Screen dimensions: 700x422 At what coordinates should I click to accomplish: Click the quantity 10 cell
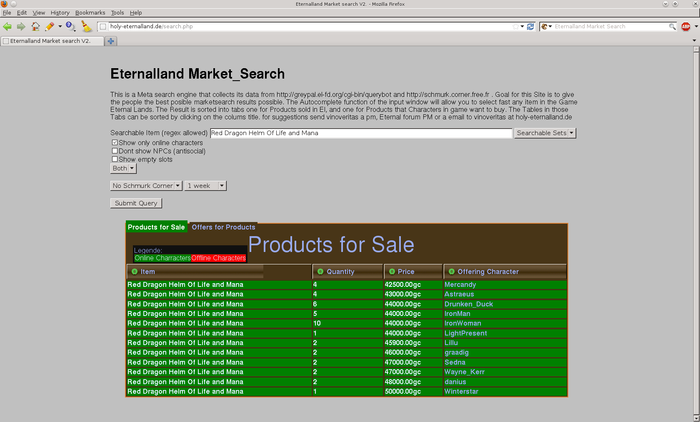(x=347, y=323)
